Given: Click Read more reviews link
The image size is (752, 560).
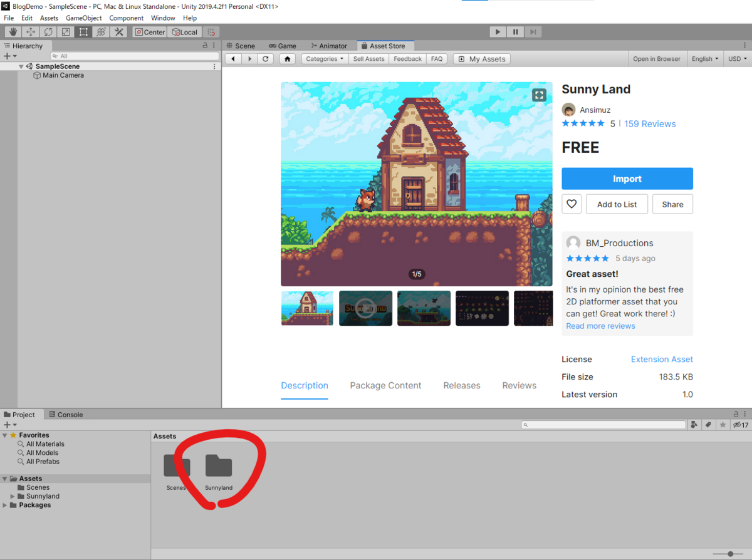Looking at the screenshot, I should tap(600, 326).
